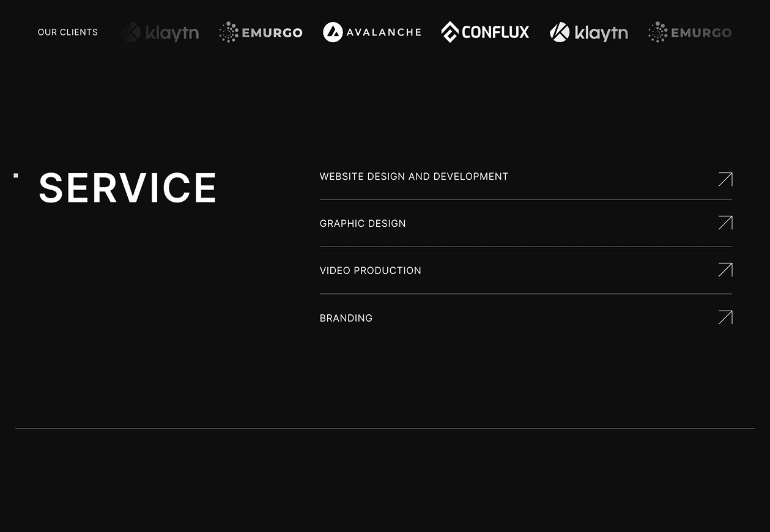Open the Conflux diamond logo
The width and height of the screenshot is (770, 532).
(x=451, y=32)
